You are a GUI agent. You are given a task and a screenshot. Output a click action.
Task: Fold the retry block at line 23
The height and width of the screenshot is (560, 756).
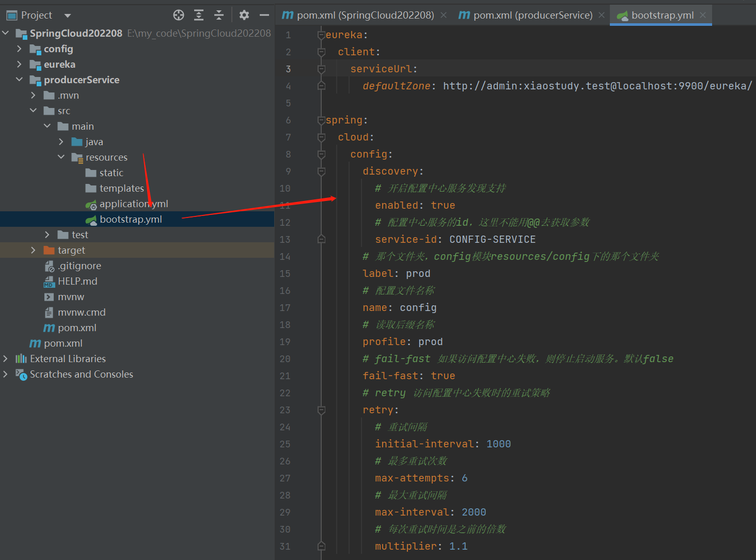tap(321, 410)
